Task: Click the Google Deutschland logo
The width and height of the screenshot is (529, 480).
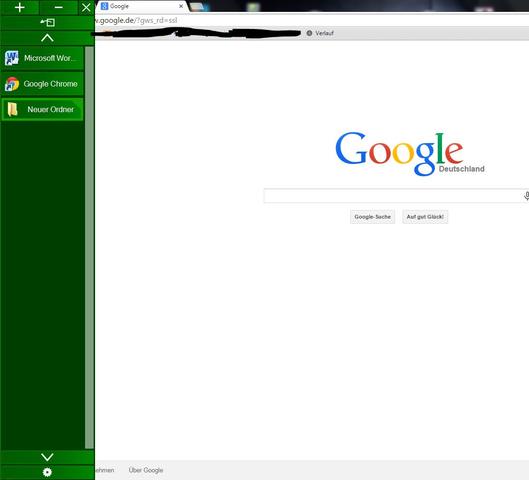Action: click(410, 153)
